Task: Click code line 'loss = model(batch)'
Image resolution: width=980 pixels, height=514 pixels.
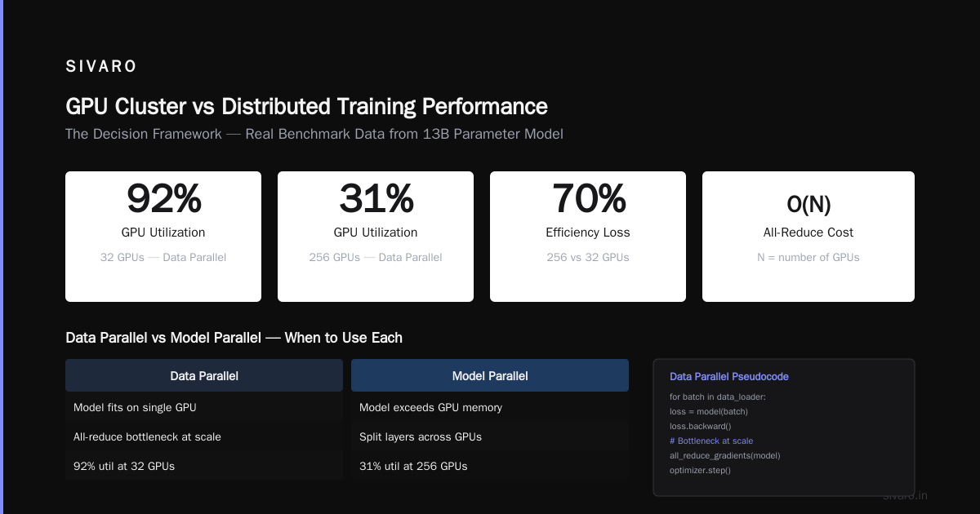Action: (709, 411)
